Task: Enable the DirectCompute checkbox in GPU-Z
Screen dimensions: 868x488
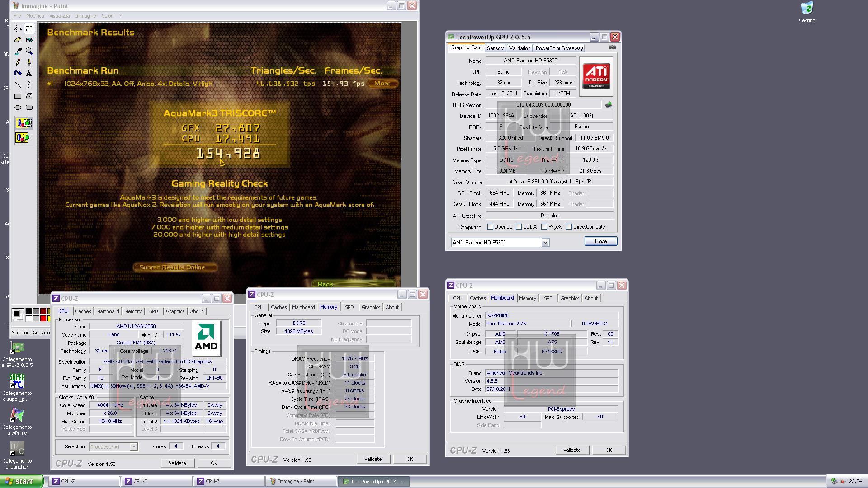Action: [569, 227]
